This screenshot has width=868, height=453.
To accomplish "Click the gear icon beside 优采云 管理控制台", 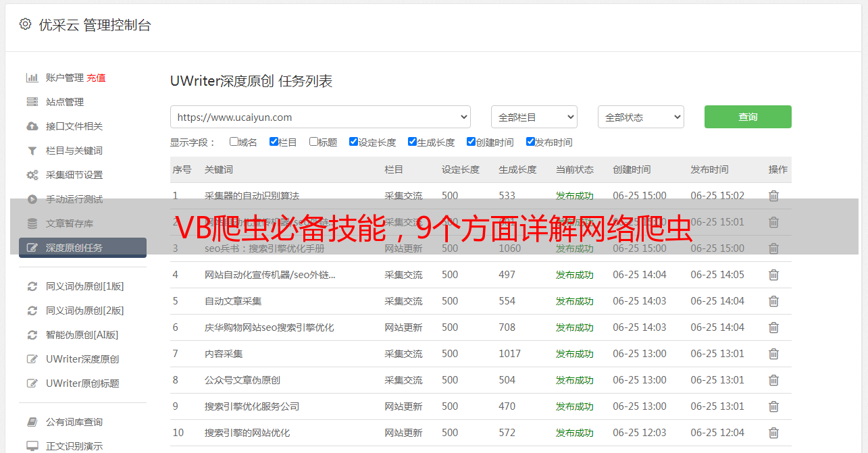I will coord(25,24).
